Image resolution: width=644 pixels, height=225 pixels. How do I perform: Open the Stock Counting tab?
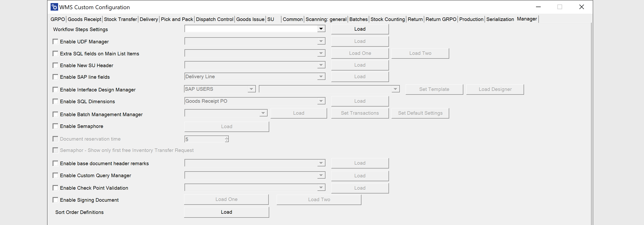pos(388,19)
